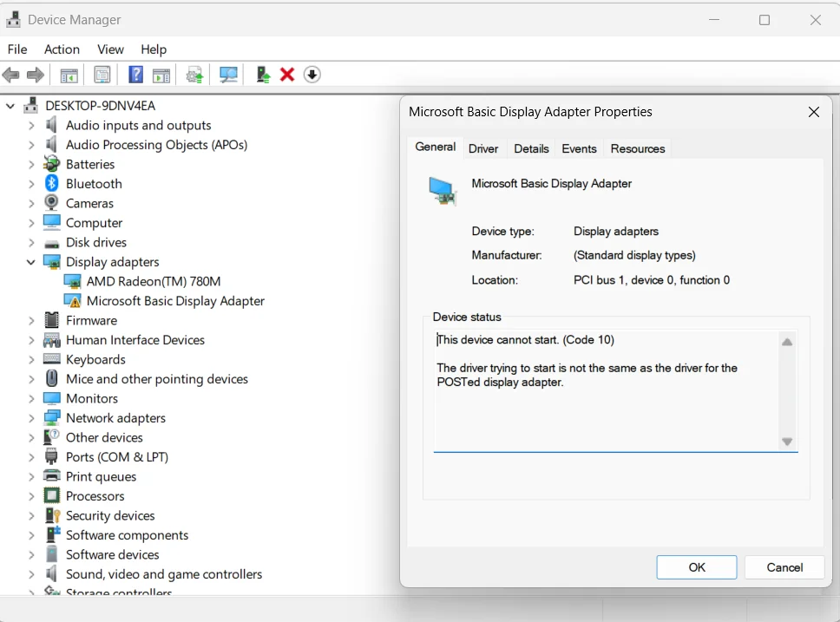Open the View menu
Screen dimensions: 840x622
110,49
